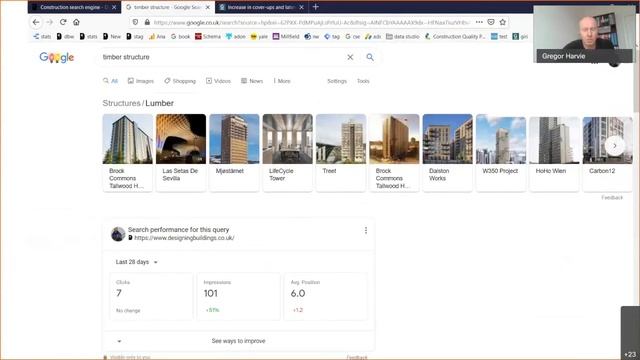The width and height of the screenshot is (640, 360).
Task: Open the yale bookmark
Action: pos(259,36)
